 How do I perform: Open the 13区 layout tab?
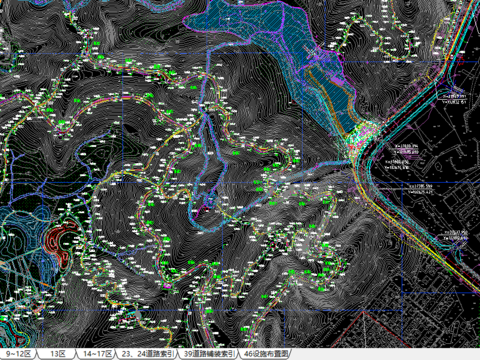click(x=57, y=354)
